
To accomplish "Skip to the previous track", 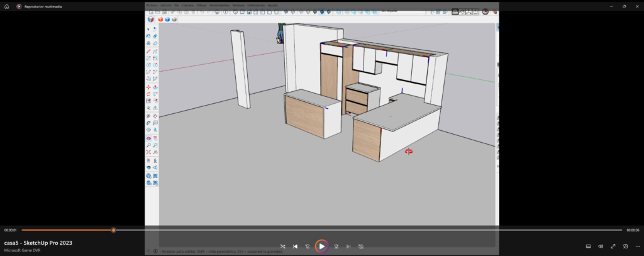I will [296, 246].
